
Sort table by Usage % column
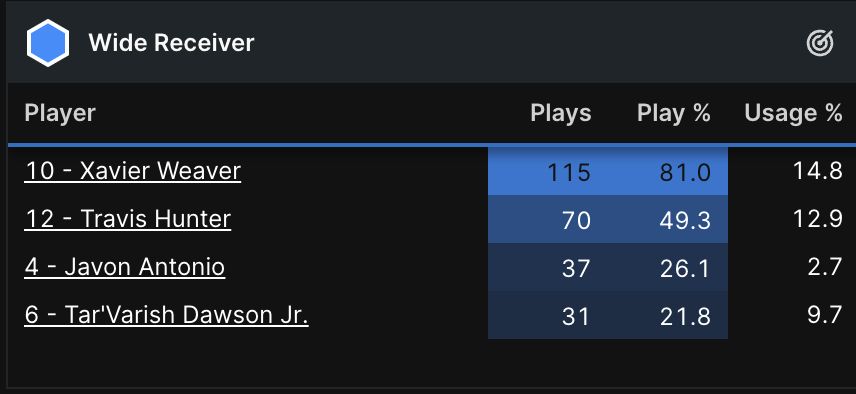point(793,114)
